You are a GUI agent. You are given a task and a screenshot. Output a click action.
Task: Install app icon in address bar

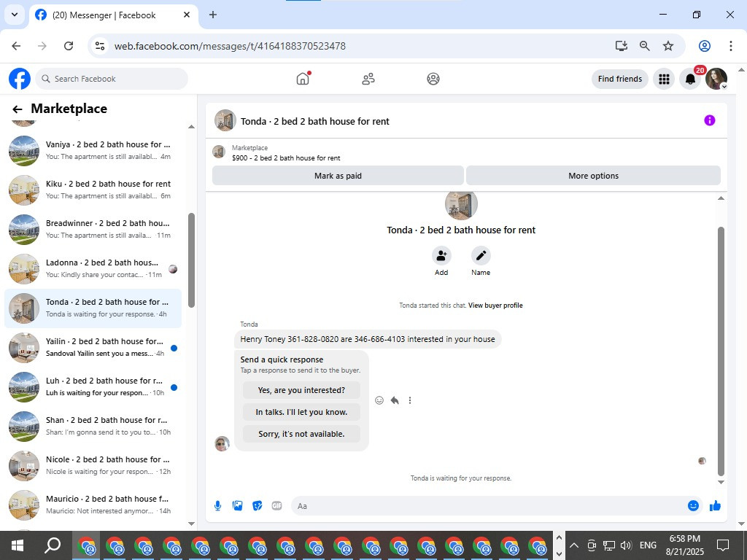click(x=622, y=46)
